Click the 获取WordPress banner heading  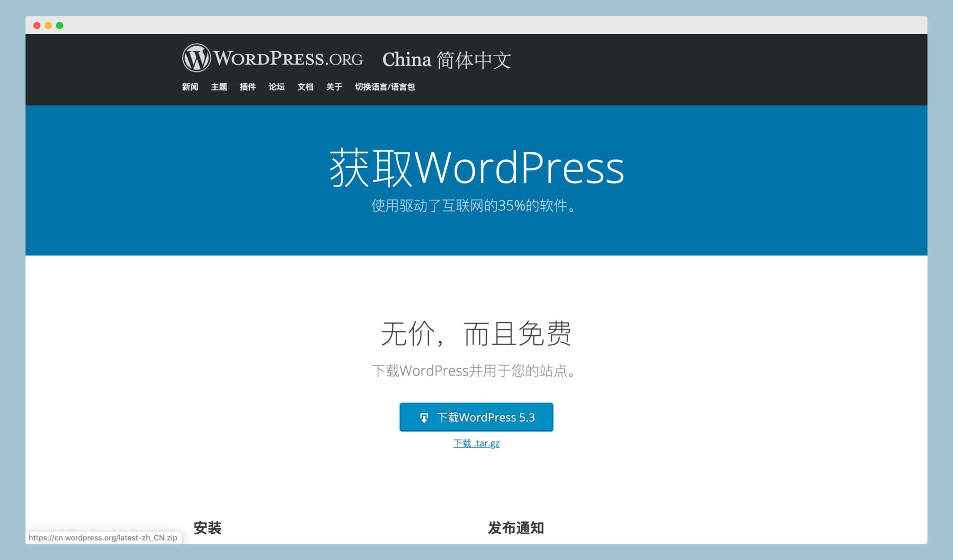click(x=476, y=168)
